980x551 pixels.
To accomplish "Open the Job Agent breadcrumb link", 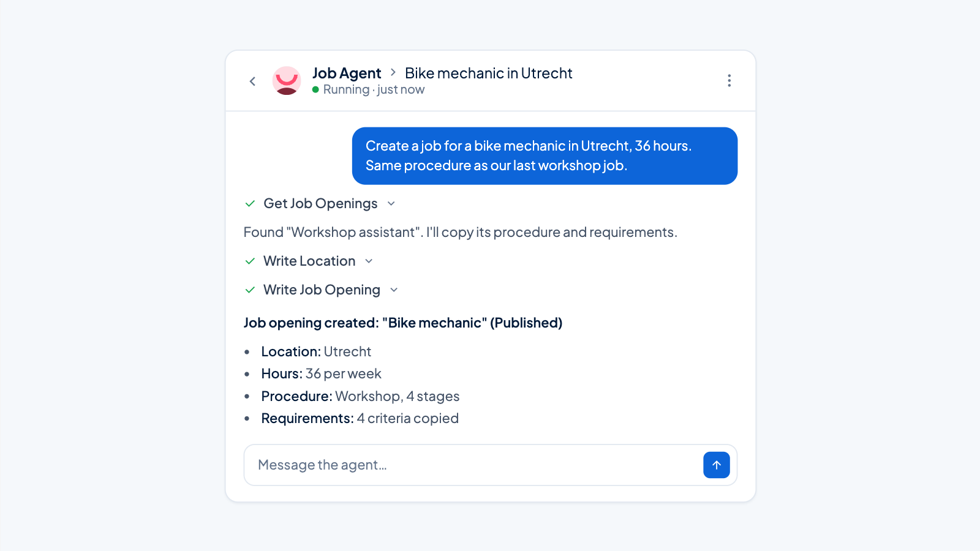I will [x=347, y=73].
